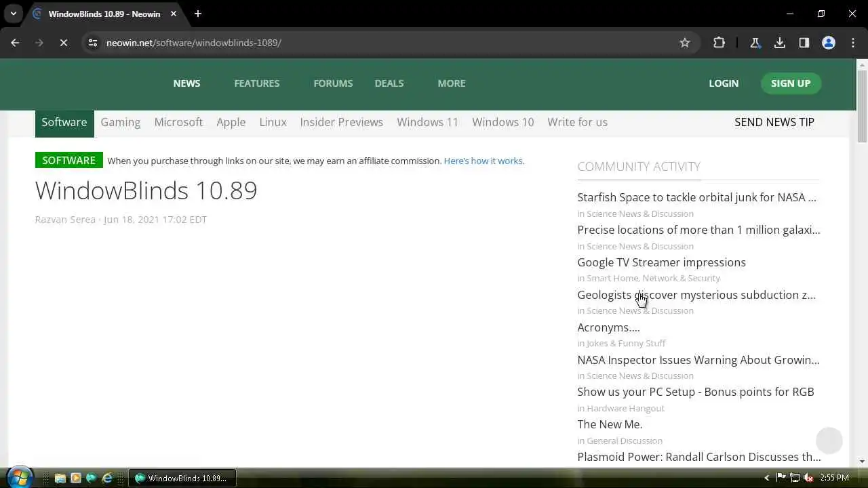Expand the tab search dropdown

[13, 14]
